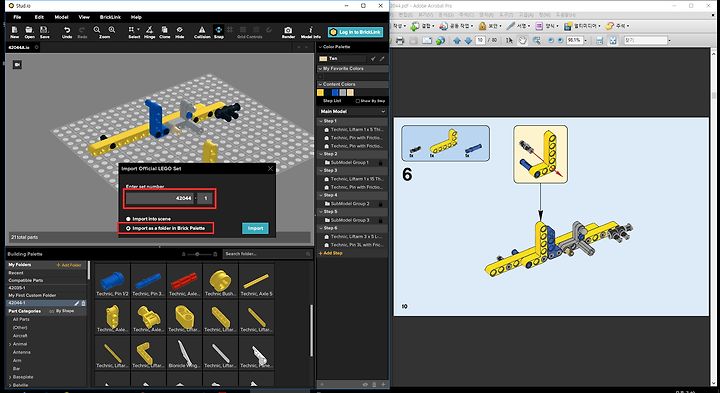Open the Render camera tool

point(288,31)
